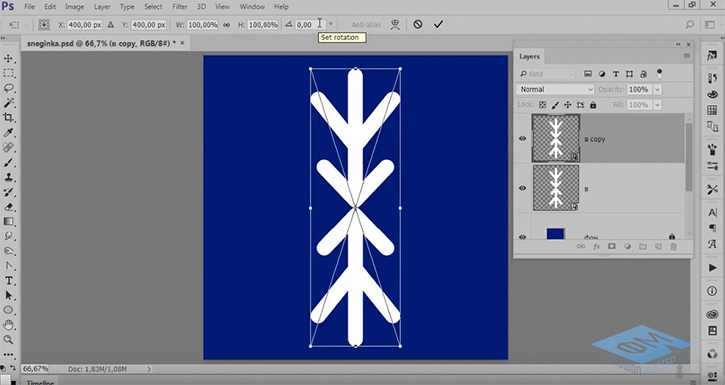The width and height of the screenshot is (725, 385).
Task: Open the Filter menu
Action: (179, 7)
